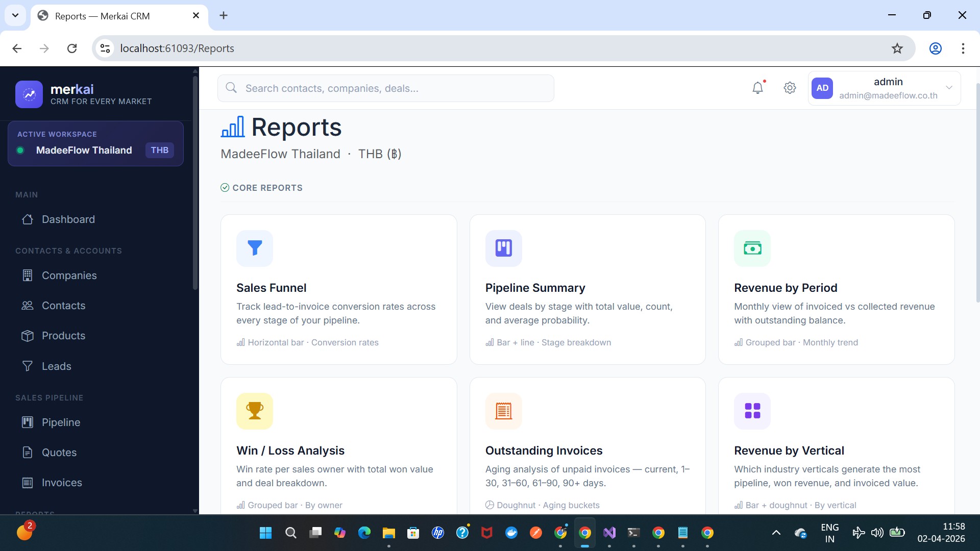
Task: Click admin@madeeflow.co.th email text
Action: pyautogui.click(x=888, y=95)
